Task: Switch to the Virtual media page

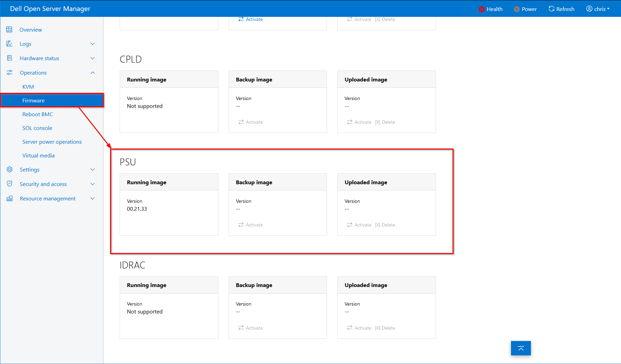Action: pos(39,155)
